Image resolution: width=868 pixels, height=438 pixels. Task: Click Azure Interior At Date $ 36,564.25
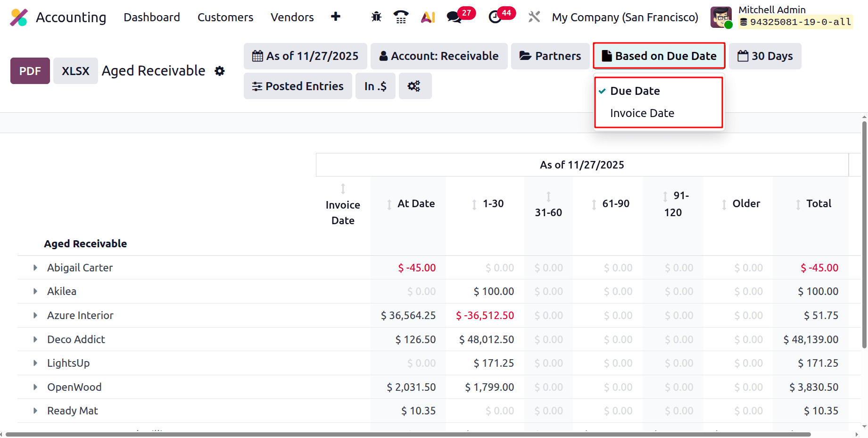[408, 315]
